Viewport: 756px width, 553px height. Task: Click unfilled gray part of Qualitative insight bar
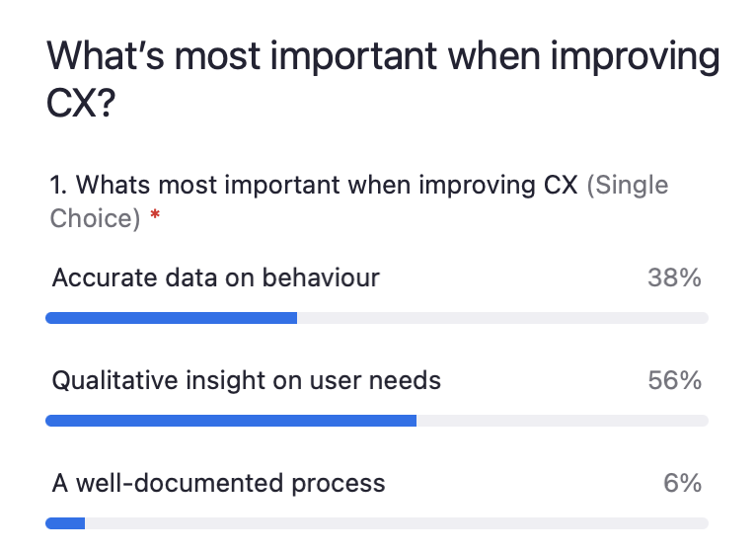click(x=563, y=421)
